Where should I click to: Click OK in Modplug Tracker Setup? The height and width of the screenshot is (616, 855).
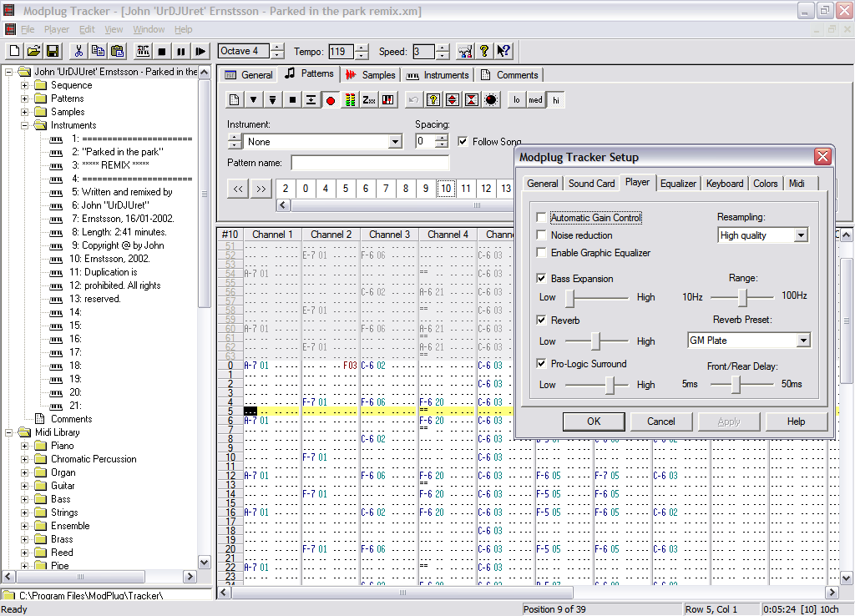pyautogui.click(x=594, y=422)
